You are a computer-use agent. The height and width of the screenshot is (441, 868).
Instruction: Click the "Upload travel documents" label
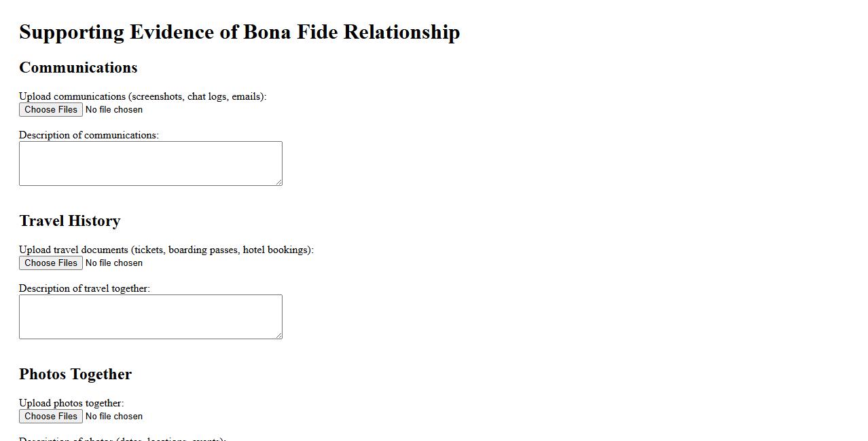166,250
